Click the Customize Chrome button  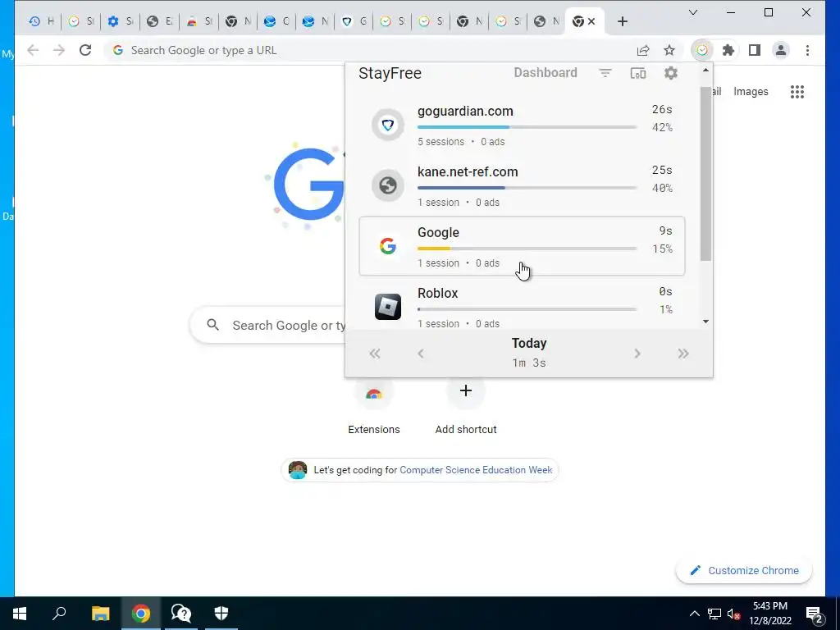tap(744, 571)
